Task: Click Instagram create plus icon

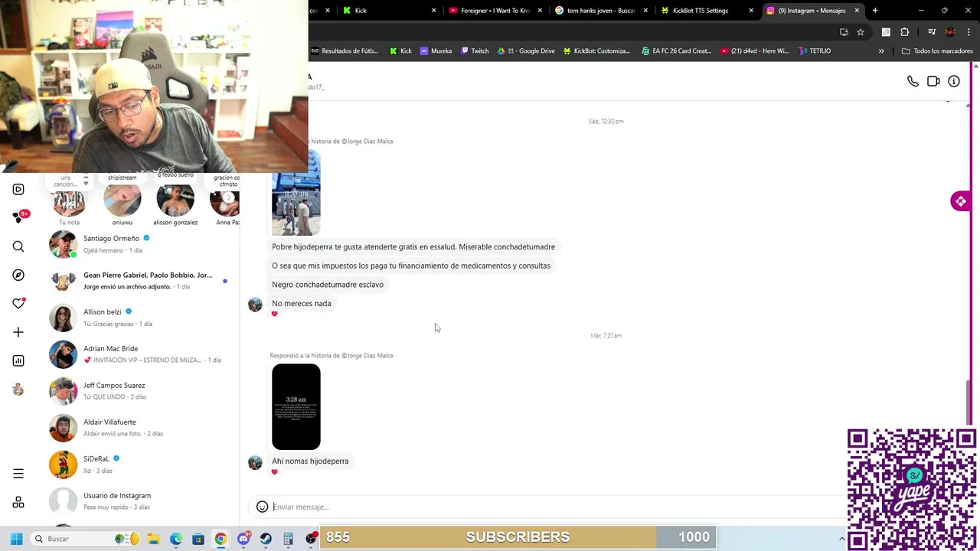Action: 18,332
